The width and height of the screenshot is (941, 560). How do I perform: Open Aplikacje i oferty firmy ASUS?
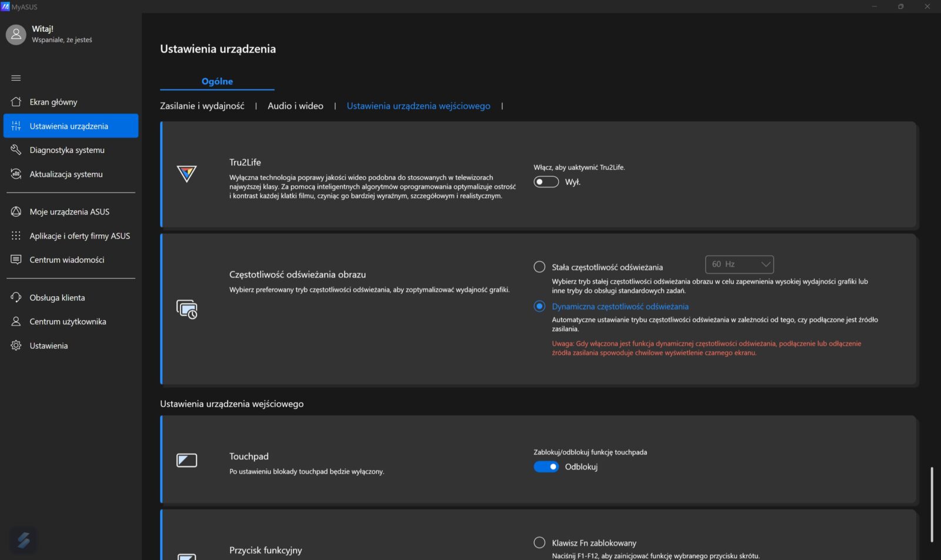coord(79,236)
